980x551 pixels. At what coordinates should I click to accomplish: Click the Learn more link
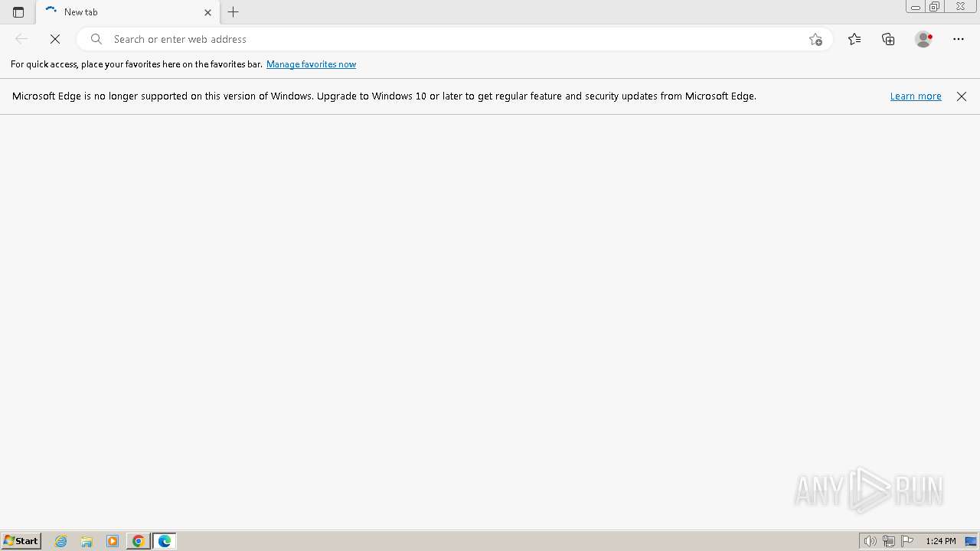[916, 96]
